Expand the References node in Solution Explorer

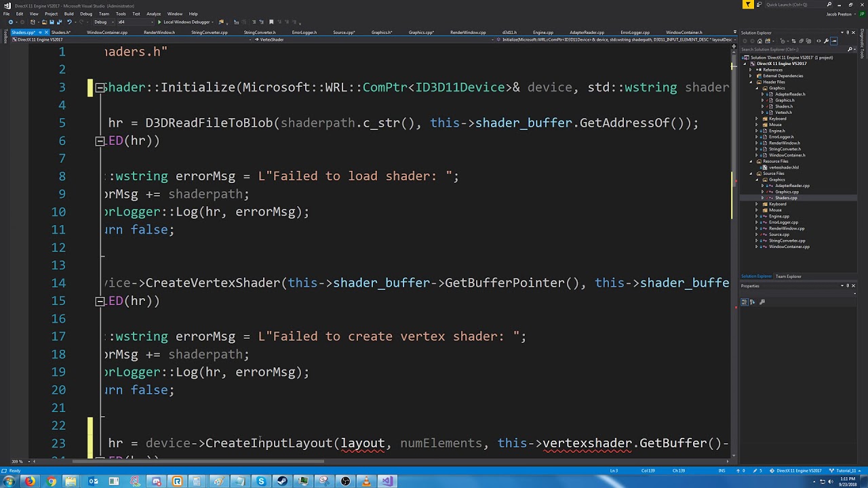tap(750, 70)
